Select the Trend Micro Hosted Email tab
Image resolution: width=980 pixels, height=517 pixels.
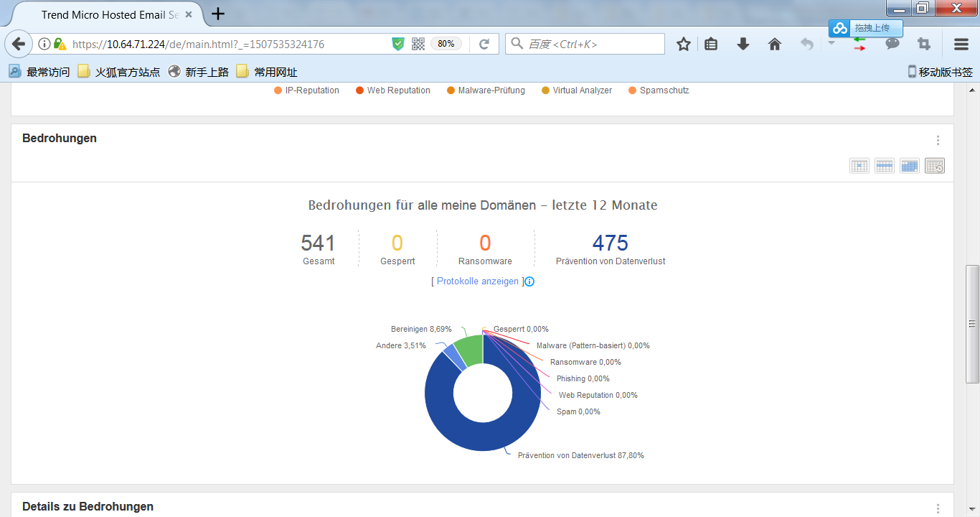(108, 14)
